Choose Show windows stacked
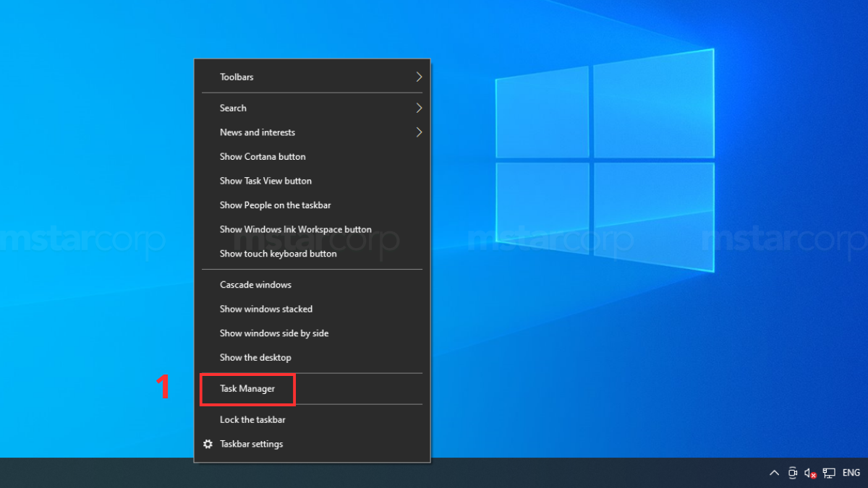The image size is (868, 488). pyautogui.click(x=312, y=309)
